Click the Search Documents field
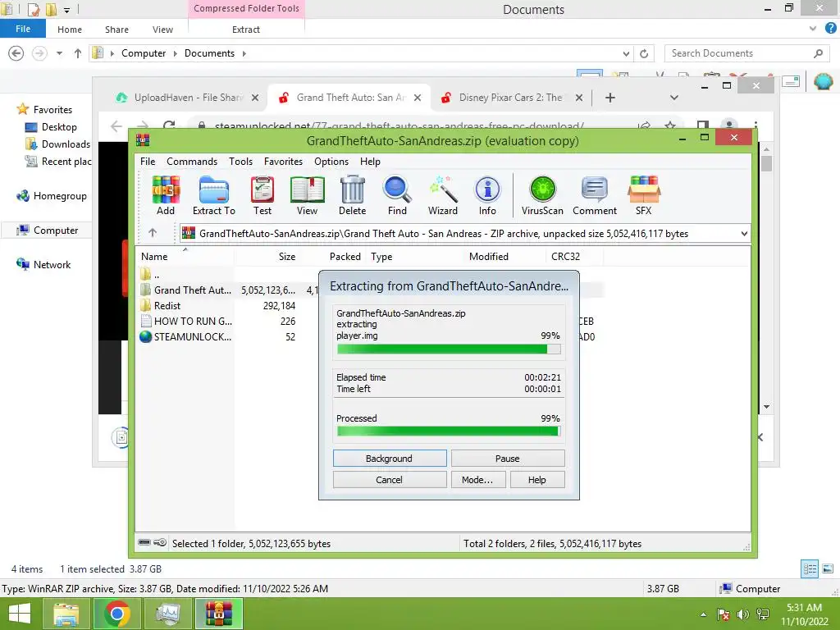The width and height of the screenshot is (840, 630). click(x=747, y=53)
